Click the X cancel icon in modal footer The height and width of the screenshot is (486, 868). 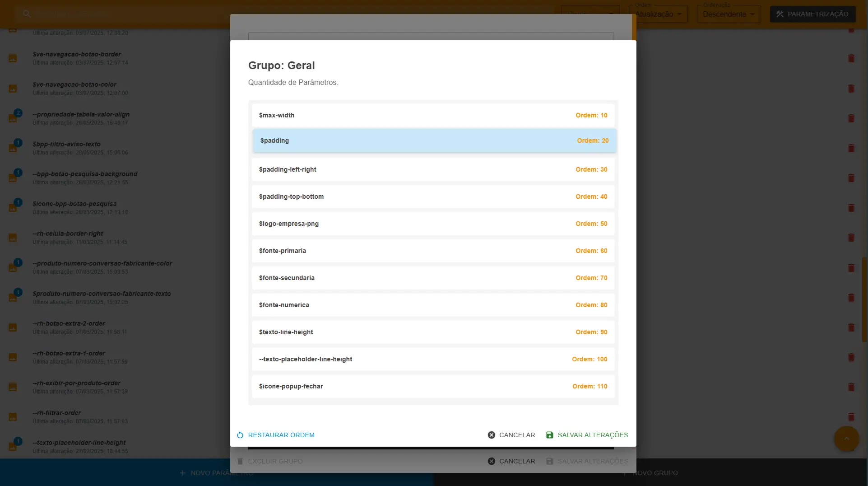(491, 435)
